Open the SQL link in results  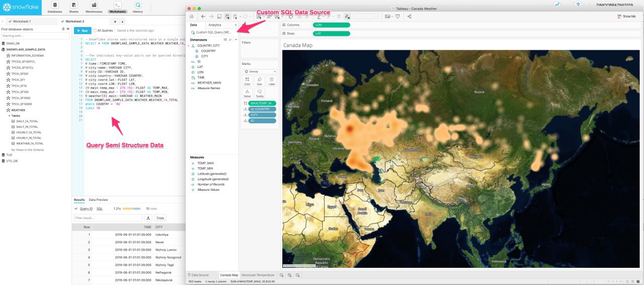[100, 208]
